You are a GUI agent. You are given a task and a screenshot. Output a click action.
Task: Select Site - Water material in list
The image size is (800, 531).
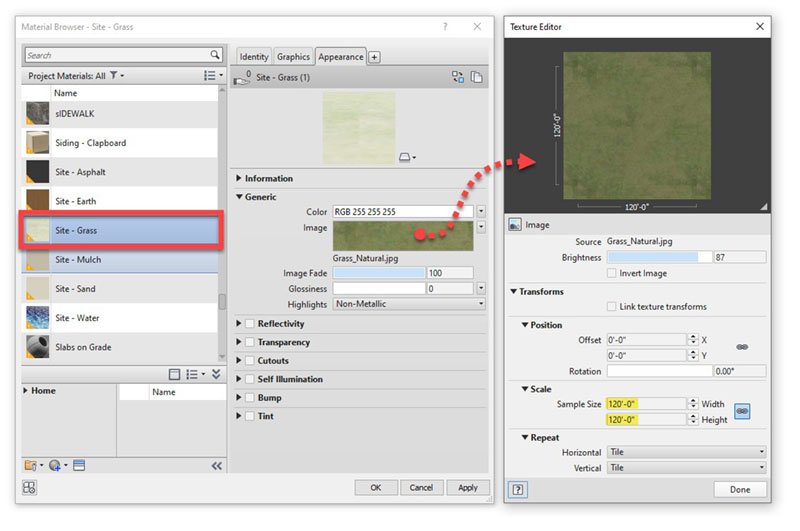point(120,318)
